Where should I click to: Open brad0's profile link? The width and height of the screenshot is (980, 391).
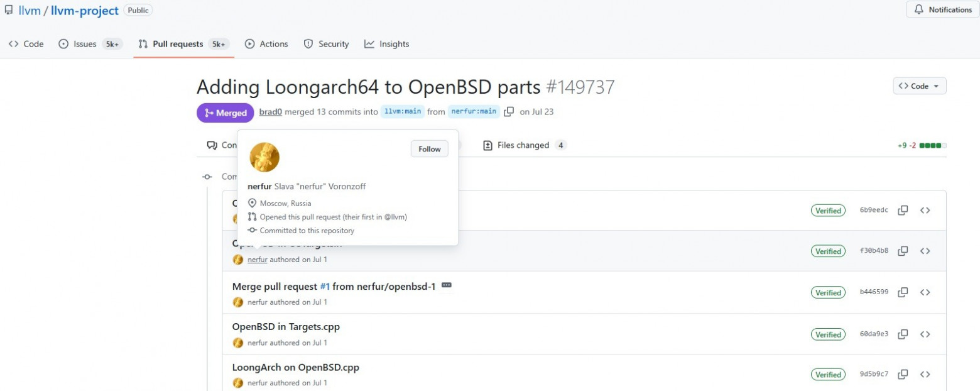click(270, 111)
